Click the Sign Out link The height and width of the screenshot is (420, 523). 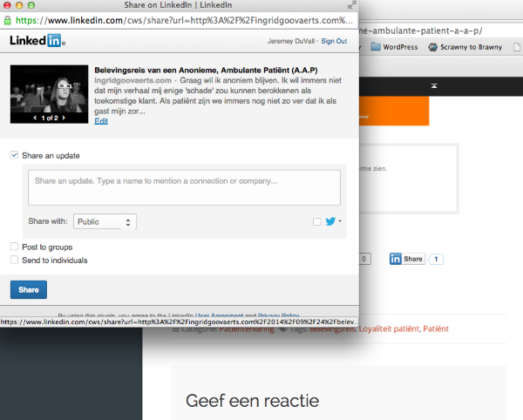pos(334,41)
